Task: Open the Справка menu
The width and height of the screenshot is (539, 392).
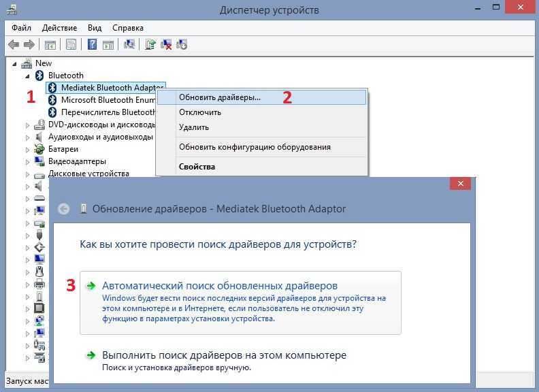Action: click(x=128, y=28)
